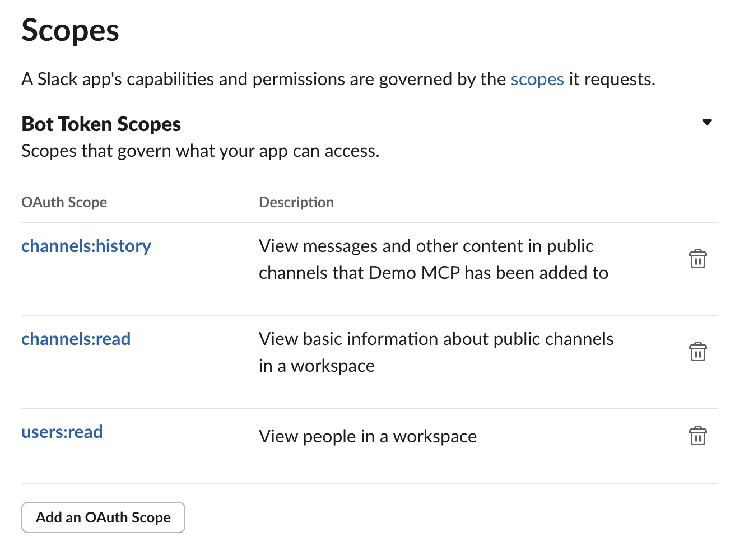Image resolution: width=735 pixels, height=560 pixels.
Task: Click the 'Demo MCP' app name text
Action: 414,273
